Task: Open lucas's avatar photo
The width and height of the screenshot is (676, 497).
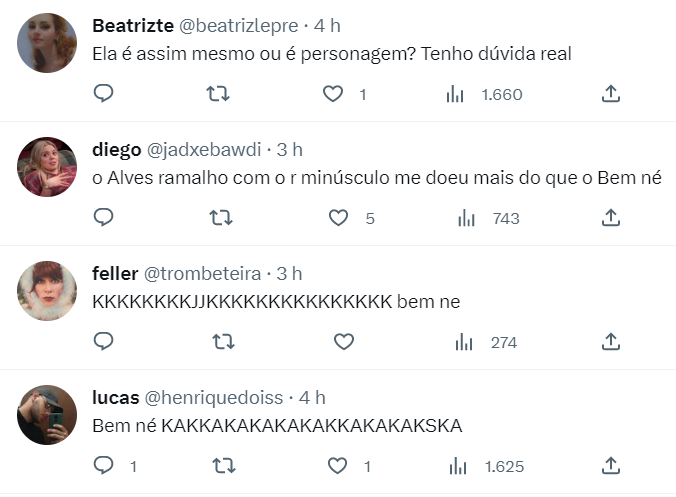Action: point(47,415)
